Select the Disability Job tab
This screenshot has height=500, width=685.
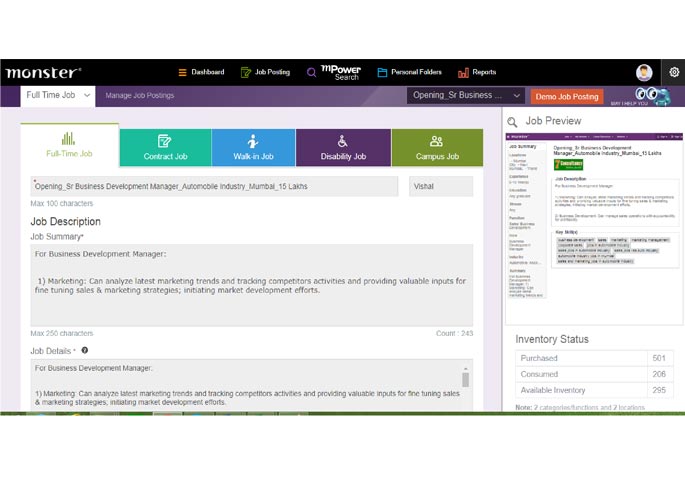(343, 148)
